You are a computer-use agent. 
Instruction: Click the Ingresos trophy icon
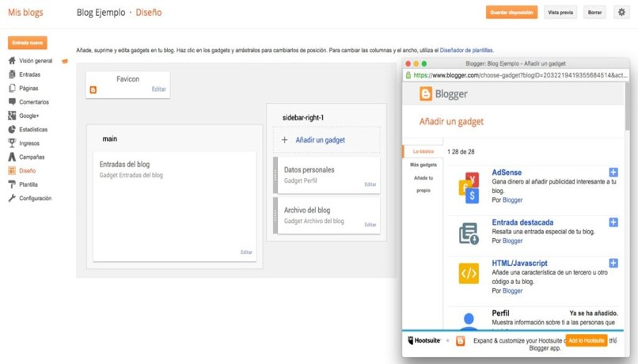coord(12,143)
